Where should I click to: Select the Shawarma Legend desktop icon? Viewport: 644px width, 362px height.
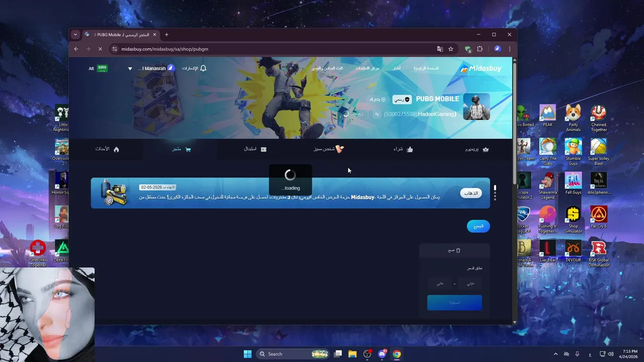(547, 186)
